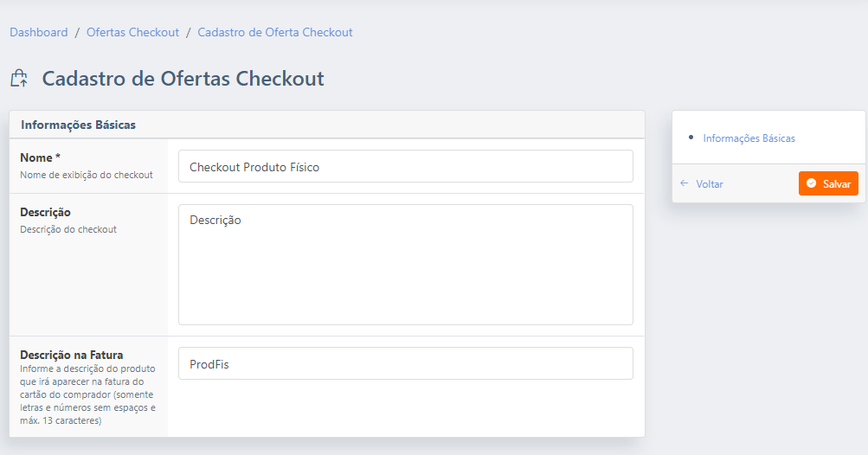Jump to Informações Básicas in side navigation

tap(749, 138)
